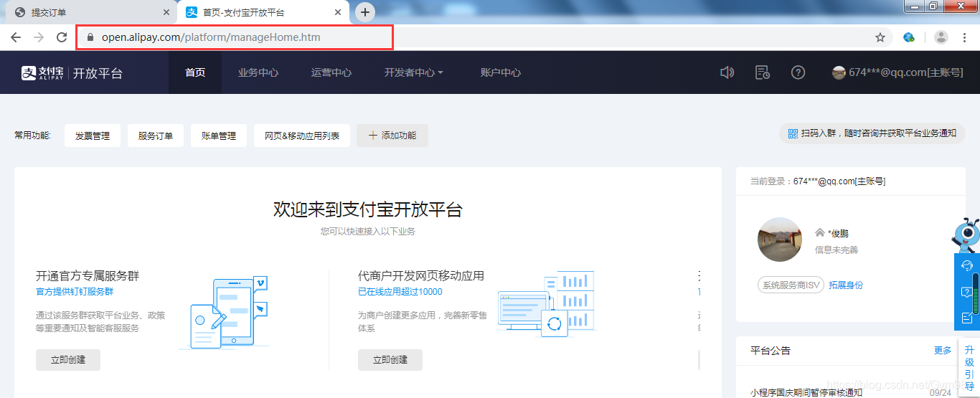Click the user profile avatar photo
Viewport: 980px width, 398px height.
[780, 240]
